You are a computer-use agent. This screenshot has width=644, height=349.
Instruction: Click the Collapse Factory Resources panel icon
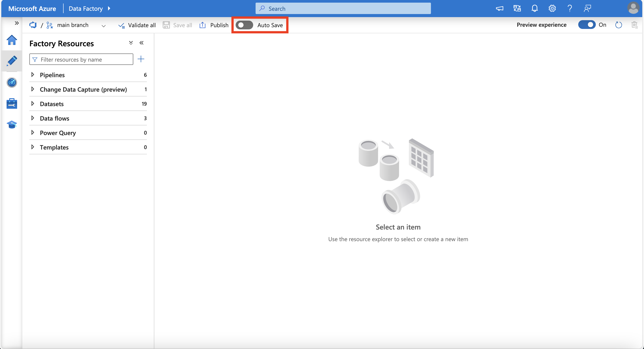tap(142, 43)
